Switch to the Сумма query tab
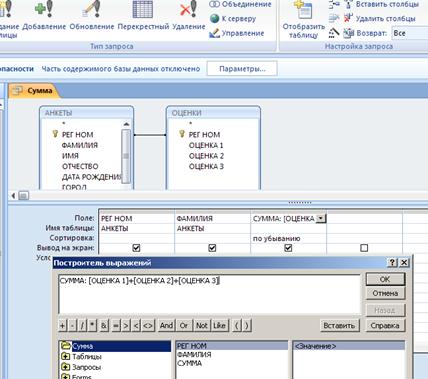The height and width of the screenshot is (379, 428). click(x=35, y=91)
